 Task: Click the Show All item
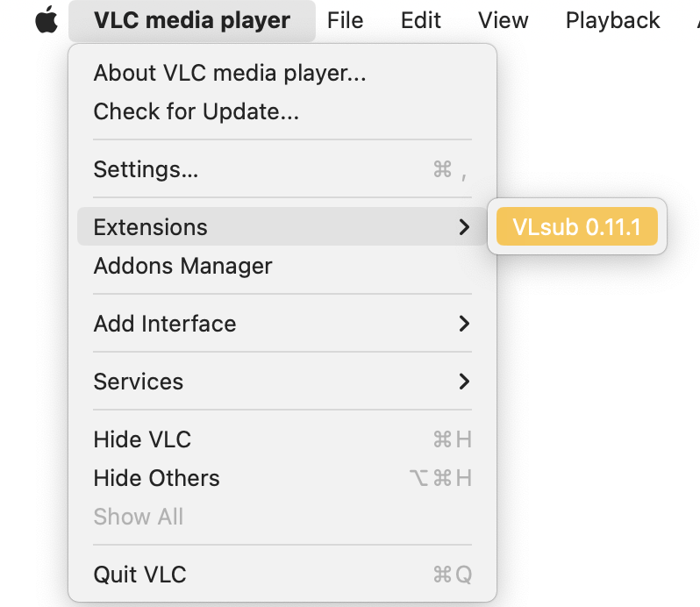139,517
